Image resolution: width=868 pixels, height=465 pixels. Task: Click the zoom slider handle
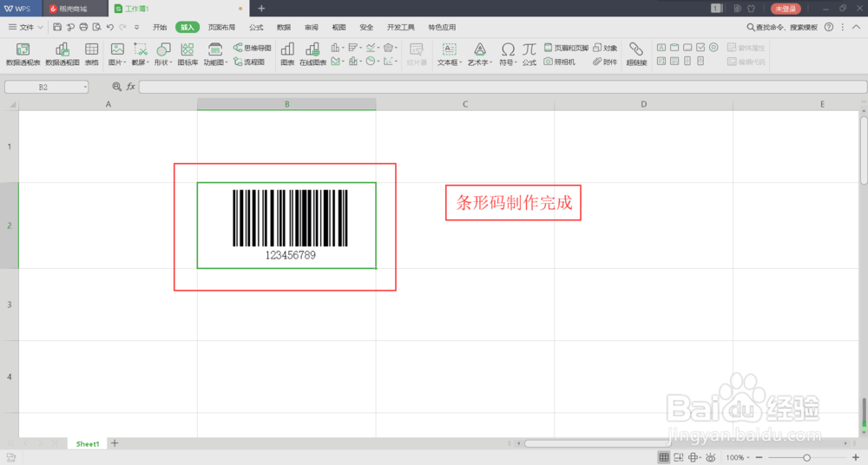(x=806, y=457)
